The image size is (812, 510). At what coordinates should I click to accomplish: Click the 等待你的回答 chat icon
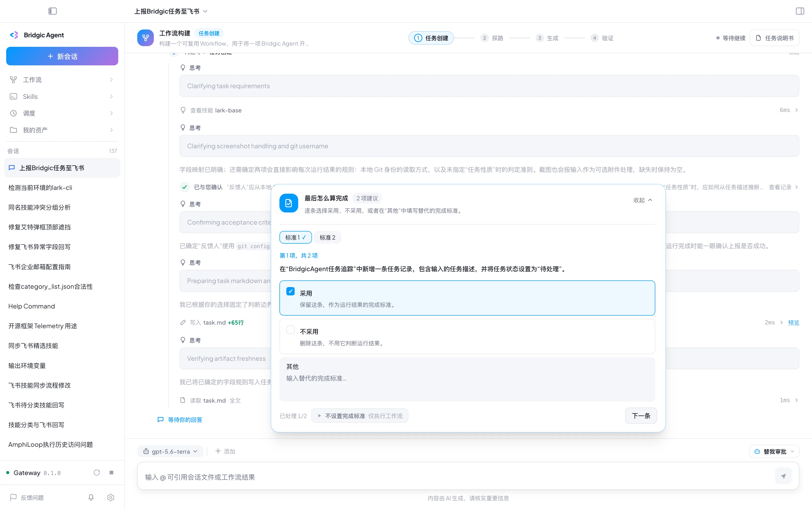point(161,420)
